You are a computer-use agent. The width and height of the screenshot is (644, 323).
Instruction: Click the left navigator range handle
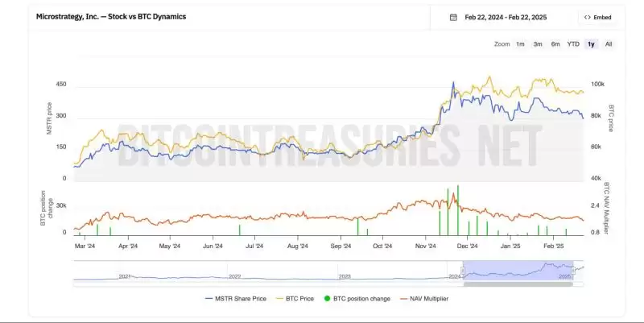tap(463, 270)
